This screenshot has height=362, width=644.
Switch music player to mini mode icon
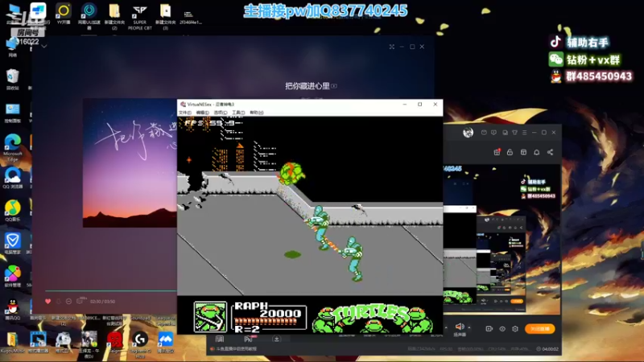392,47
